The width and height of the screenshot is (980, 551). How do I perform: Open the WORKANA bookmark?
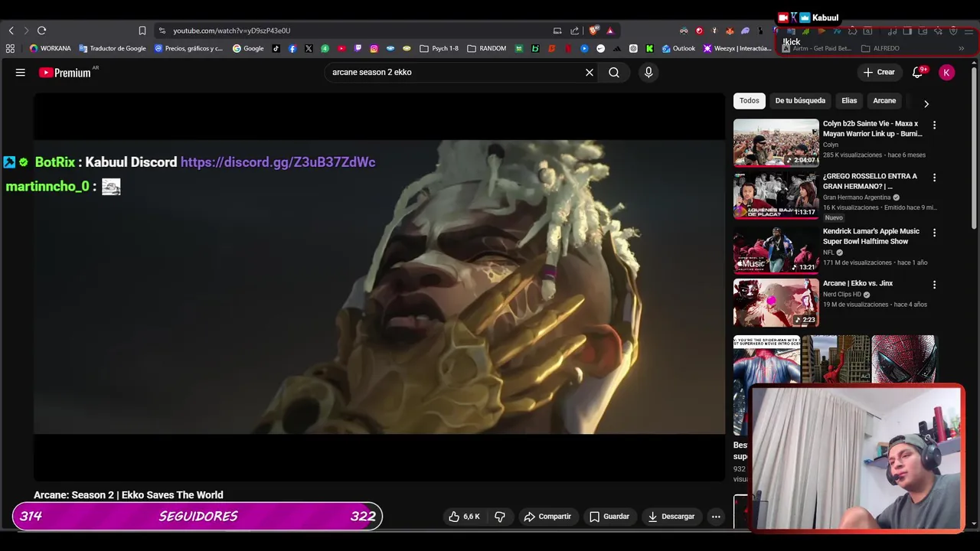[50, 48]
